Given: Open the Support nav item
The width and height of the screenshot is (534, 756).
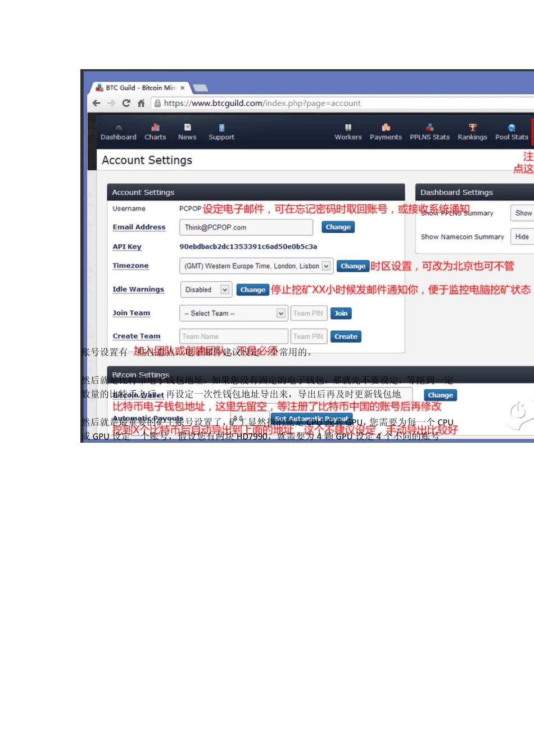Looking at the screenshot, I should [x=221, y=133].
